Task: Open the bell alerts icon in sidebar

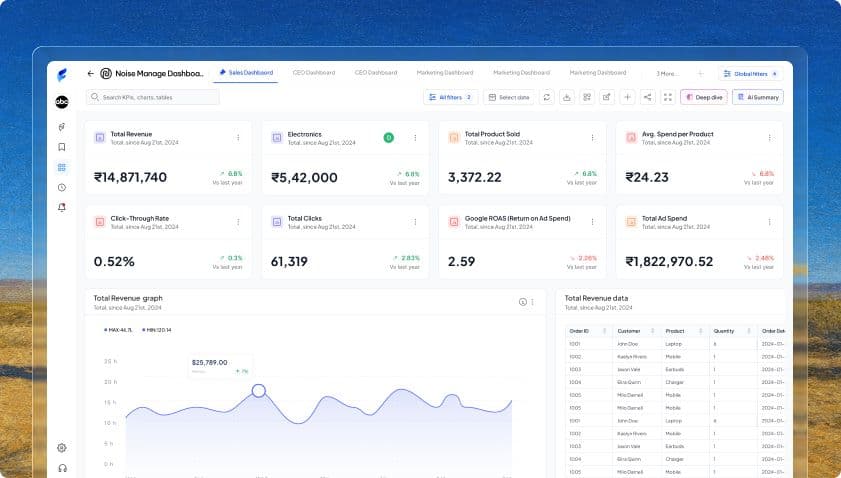Action: coord(62,207)
